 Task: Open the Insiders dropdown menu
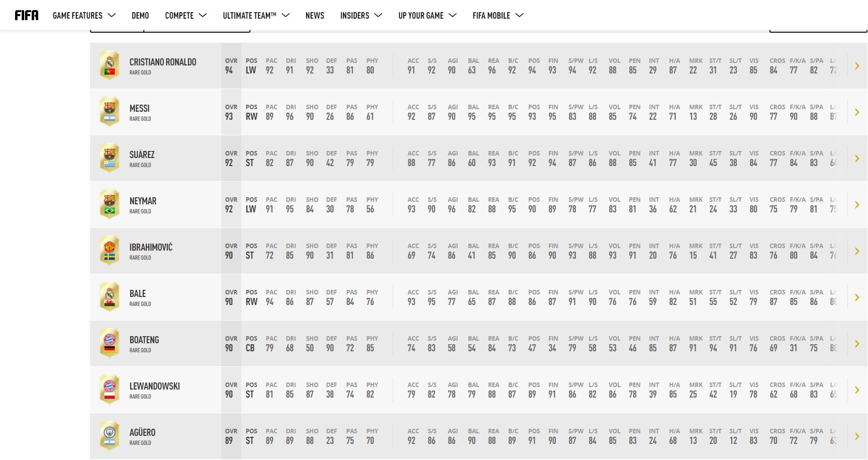coord(361,16)
